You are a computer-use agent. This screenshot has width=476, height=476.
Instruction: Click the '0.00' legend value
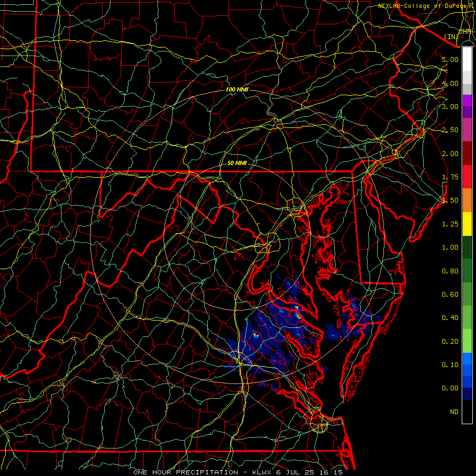pos(450,388)
